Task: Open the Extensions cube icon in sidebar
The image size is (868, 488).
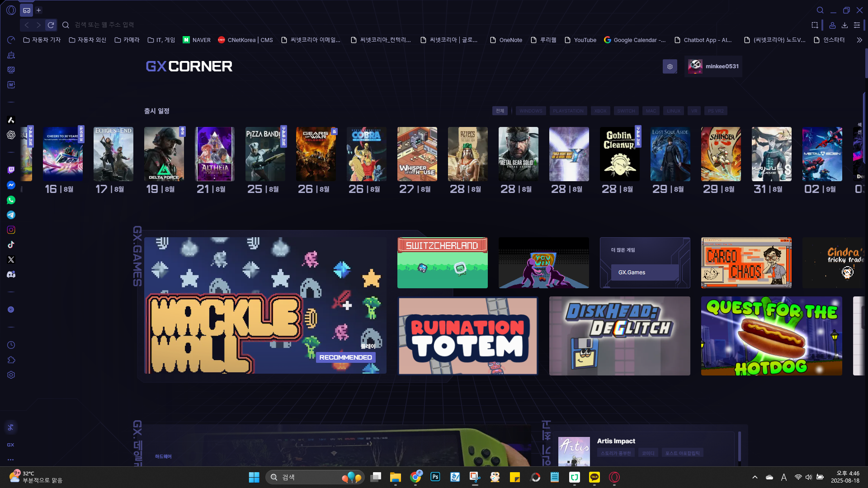Action: pyautogui.click(x=11, y=360)
